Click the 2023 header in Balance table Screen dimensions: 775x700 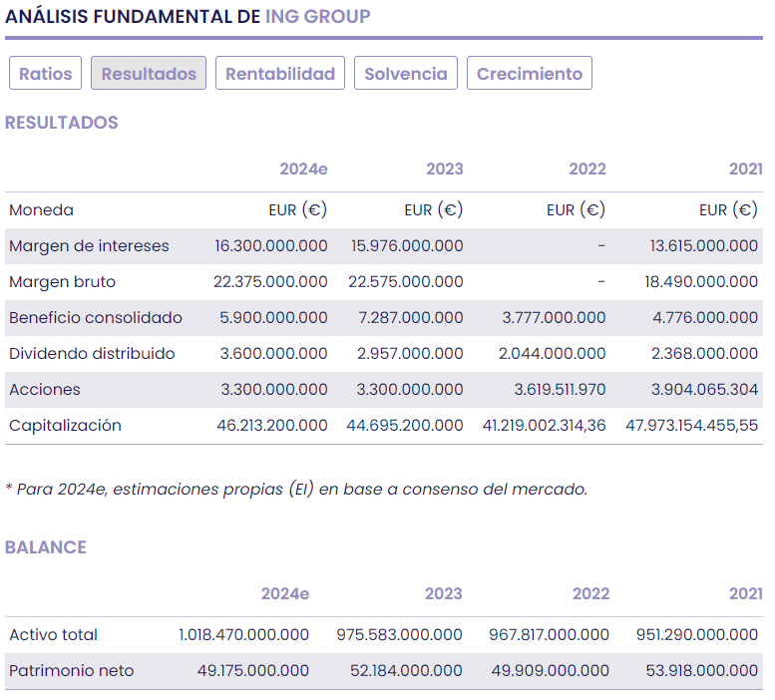tap(443, 593)
